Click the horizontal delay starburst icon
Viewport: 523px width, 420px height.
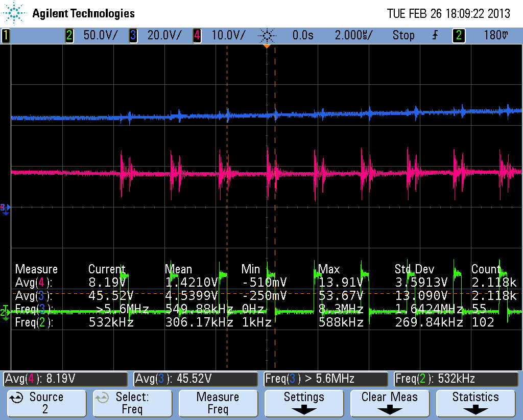coord(267,35)
